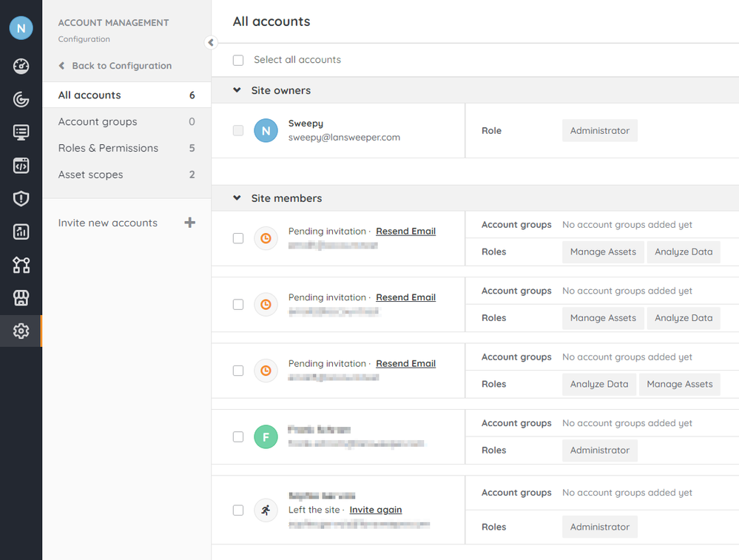This screenshot has height=560, width=739.
Task: Open the assets monitor icon in sidebar
Action: coord(21,132)
